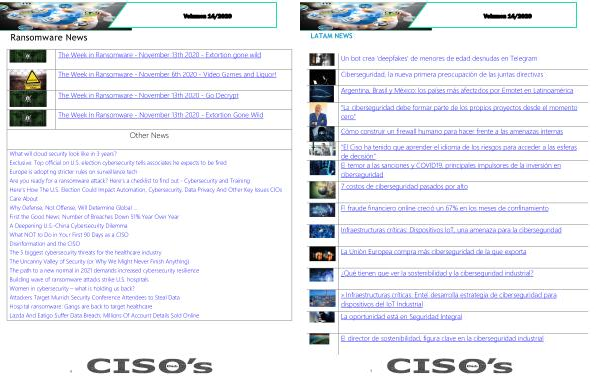Open Argentina, Brasil y México Emotet link
This screenshot has height=388, width=600.
pyautogui.click(x=457, y=91)
